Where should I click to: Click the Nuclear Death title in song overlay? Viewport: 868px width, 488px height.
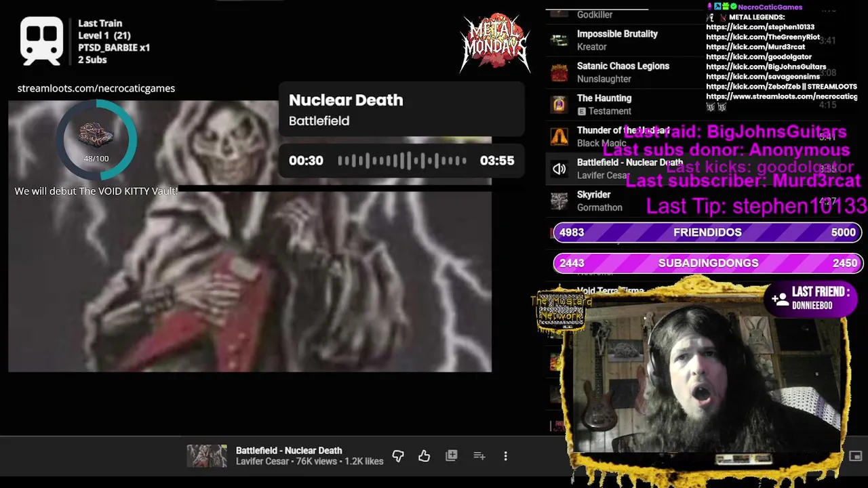click(x=346, y=100)
